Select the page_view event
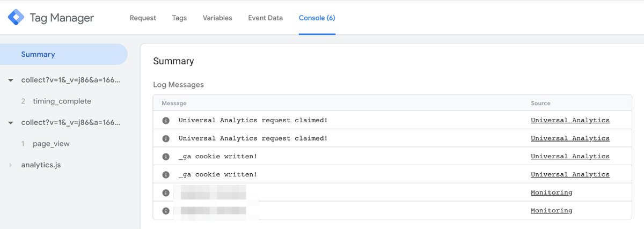The image size is (644, 229). [x=51, y=144]
